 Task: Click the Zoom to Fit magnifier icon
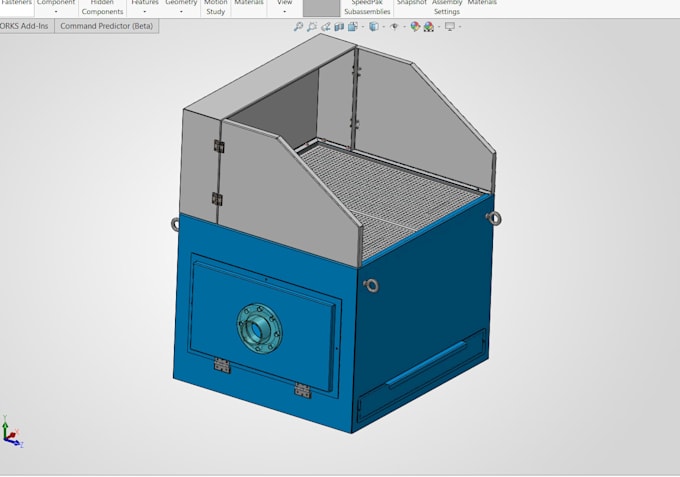coord(298,27)
